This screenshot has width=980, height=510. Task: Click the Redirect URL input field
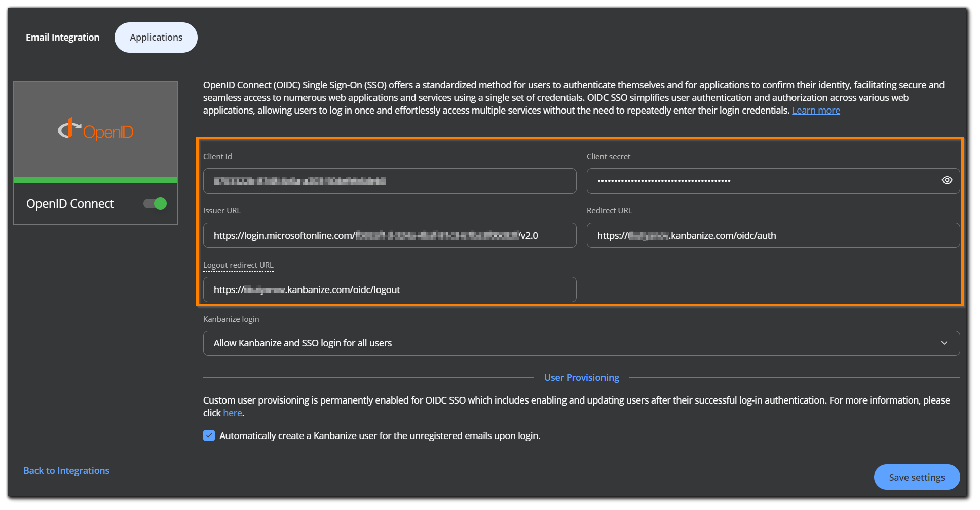coord(773,235)
